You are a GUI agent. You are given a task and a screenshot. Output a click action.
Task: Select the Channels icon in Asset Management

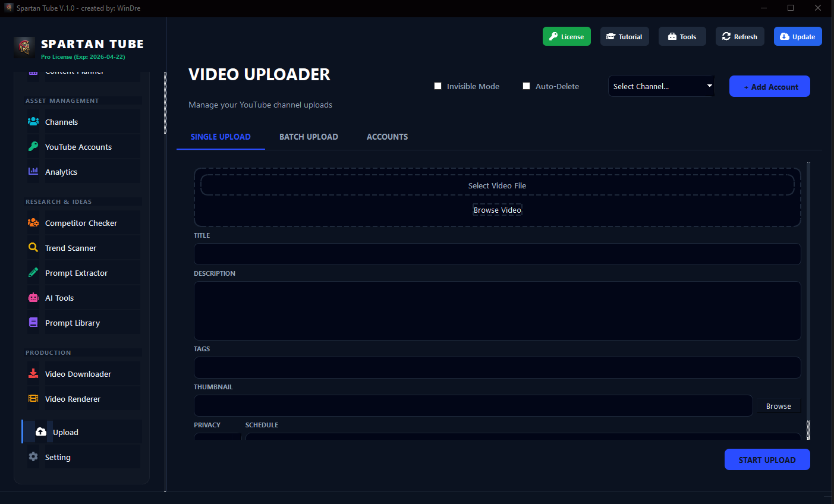pos(33,121)
